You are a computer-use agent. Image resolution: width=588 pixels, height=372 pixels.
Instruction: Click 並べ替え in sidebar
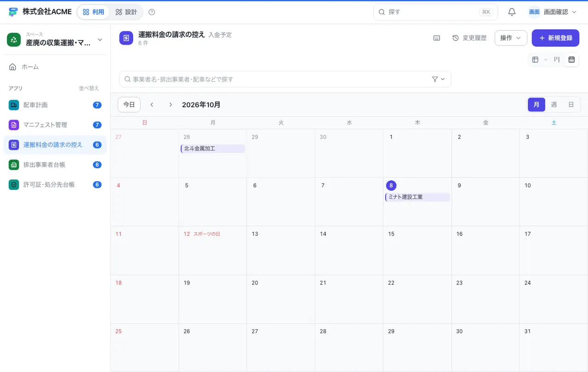[89, 88]
